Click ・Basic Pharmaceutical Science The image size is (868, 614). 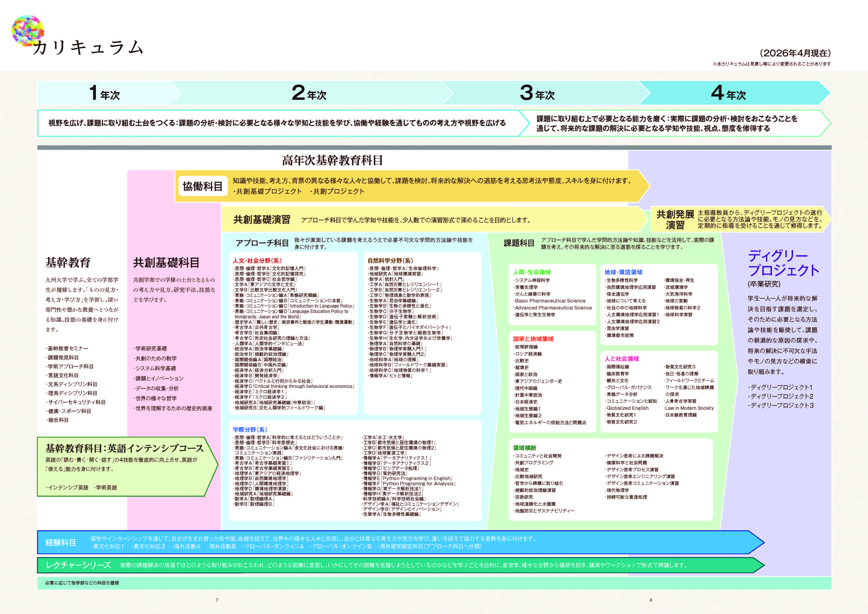click(x=549, y=301)
